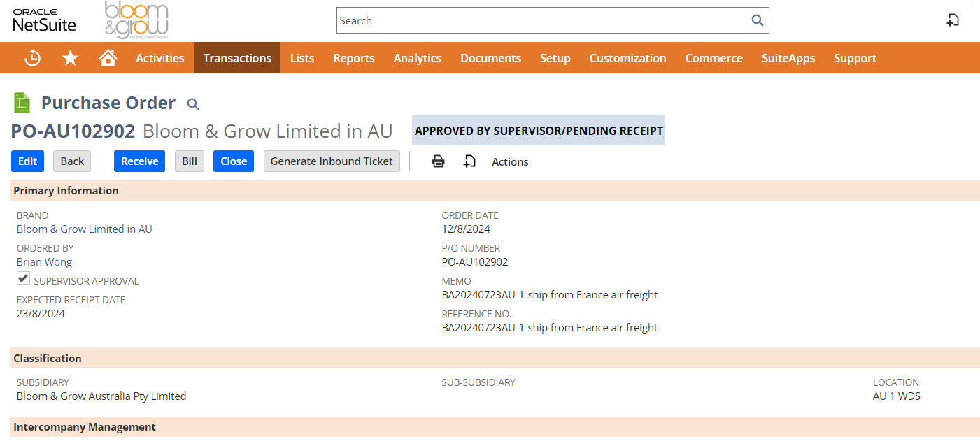Click the Bill button
980x446 pixels.
[190, 161]
